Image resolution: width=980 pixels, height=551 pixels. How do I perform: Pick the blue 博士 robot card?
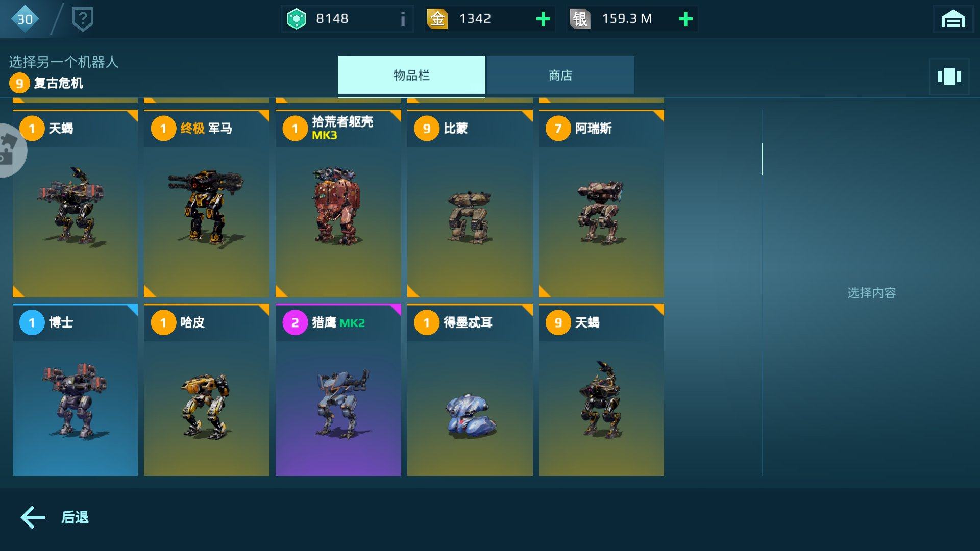click(75, 390)
